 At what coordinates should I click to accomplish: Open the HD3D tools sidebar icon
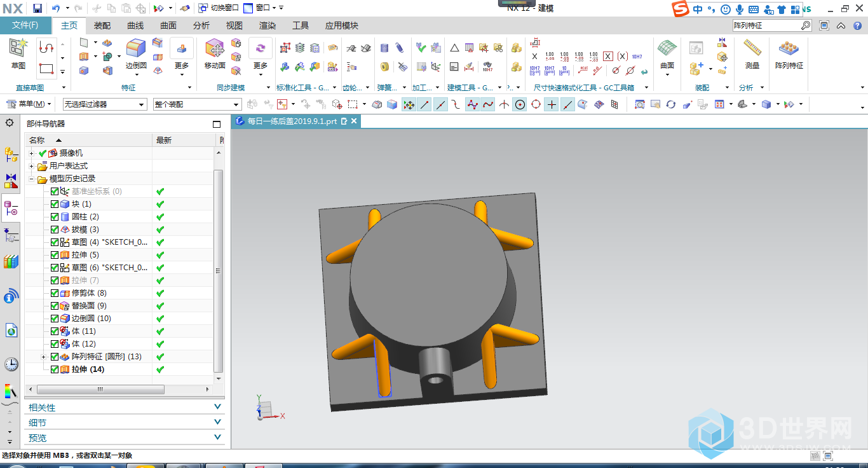pos(11,296)
